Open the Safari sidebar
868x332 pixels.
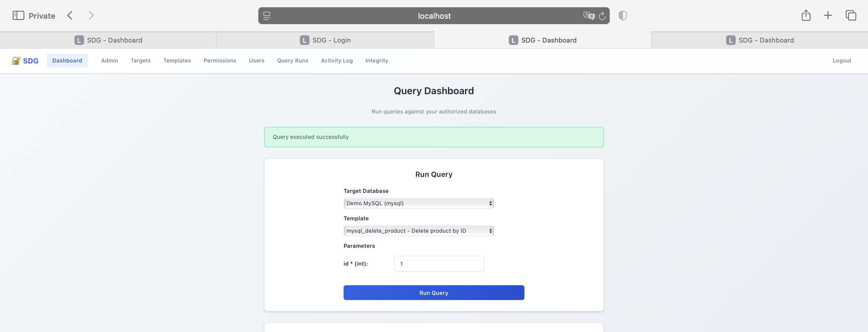click(x=18, y=15)
